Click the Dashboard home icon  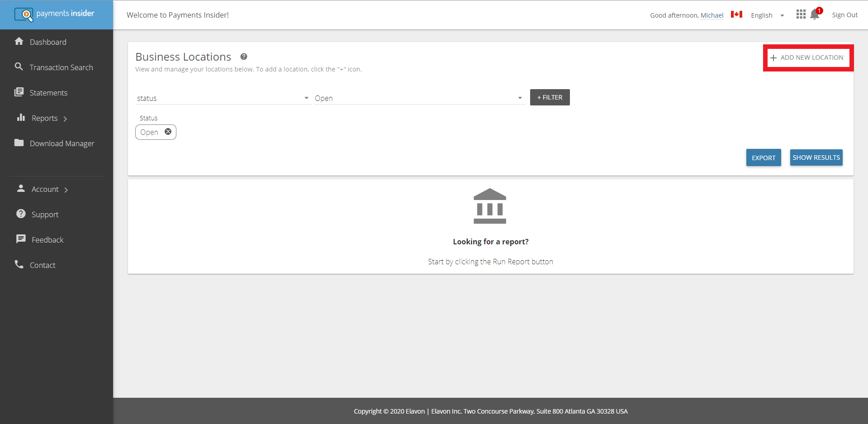click(19, 41)
